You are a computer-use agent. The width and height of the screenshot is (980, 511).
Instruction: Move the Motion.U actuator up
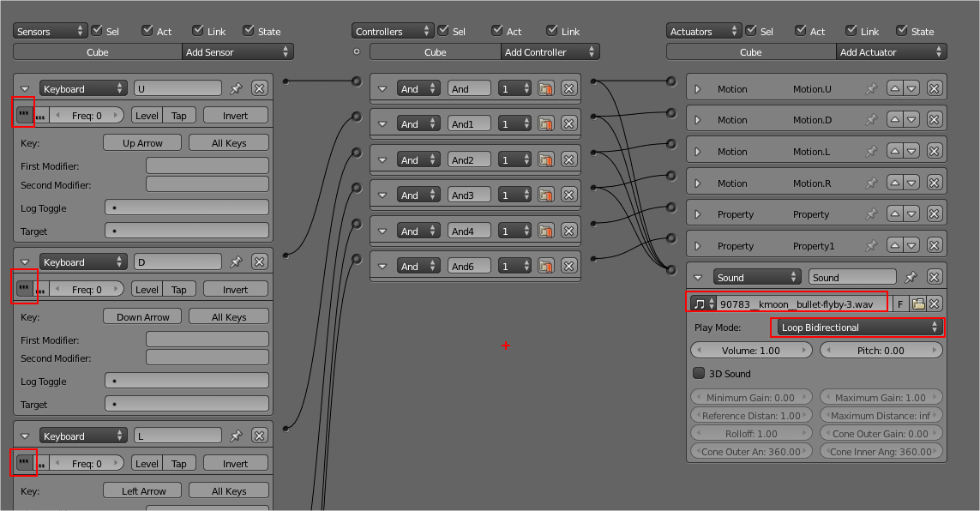click(x=895, y=88)
